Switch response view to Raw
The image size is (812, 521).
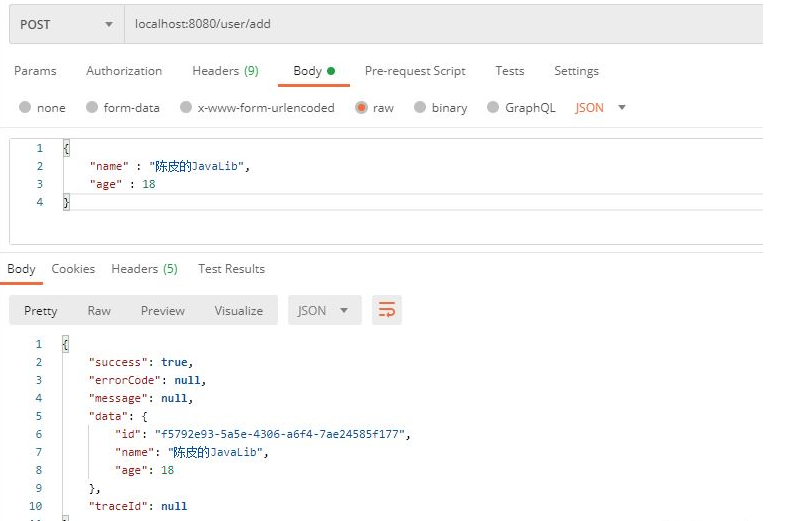[99, 311]
